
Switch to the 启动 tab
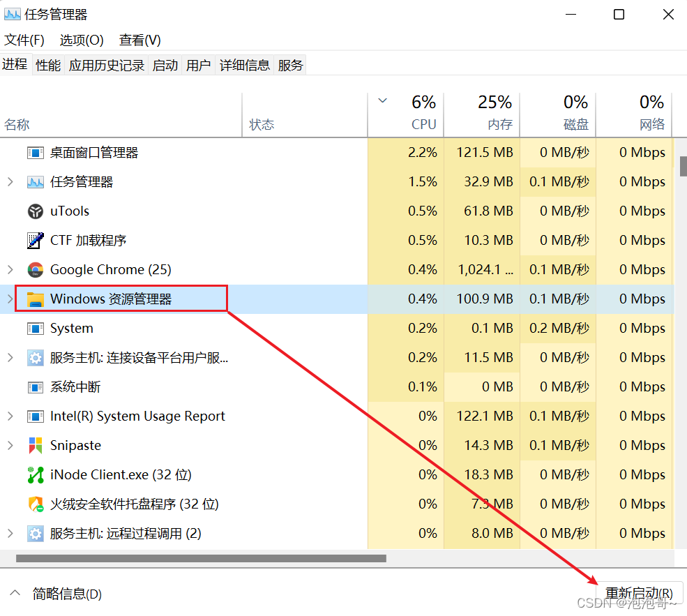165,66
